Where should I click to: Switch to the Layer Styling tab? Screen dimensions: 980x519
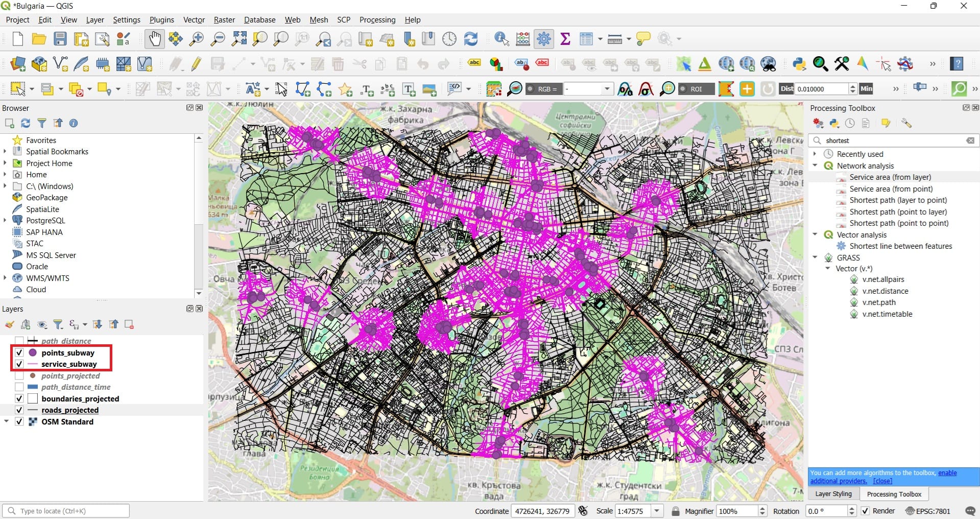[x=833, y=494]
